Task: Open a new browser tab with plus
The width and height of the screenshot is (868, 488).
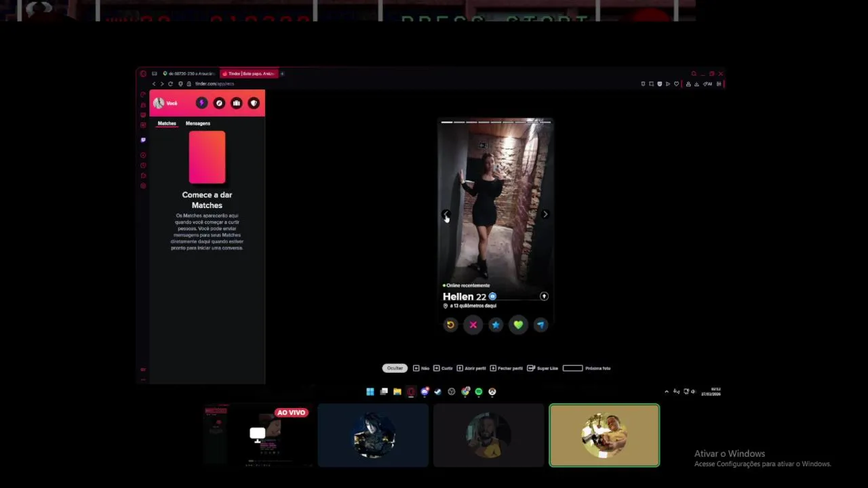Action: (282, 73)
